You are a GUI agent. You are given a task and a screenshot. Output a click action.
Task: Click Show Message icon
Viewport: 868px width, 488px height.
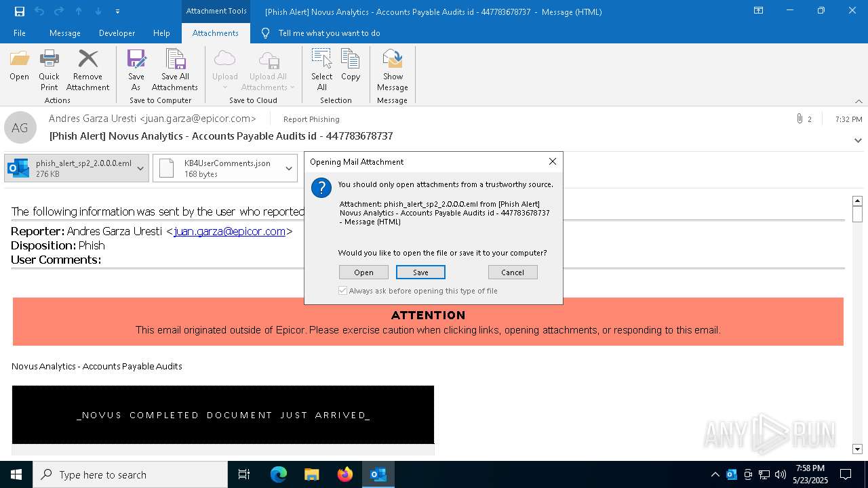[x=393, y=70]
